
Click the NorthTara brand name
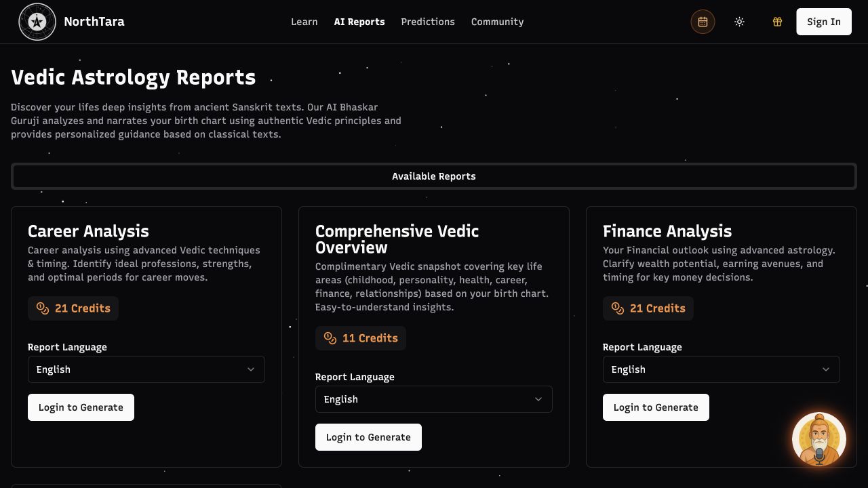94,22
